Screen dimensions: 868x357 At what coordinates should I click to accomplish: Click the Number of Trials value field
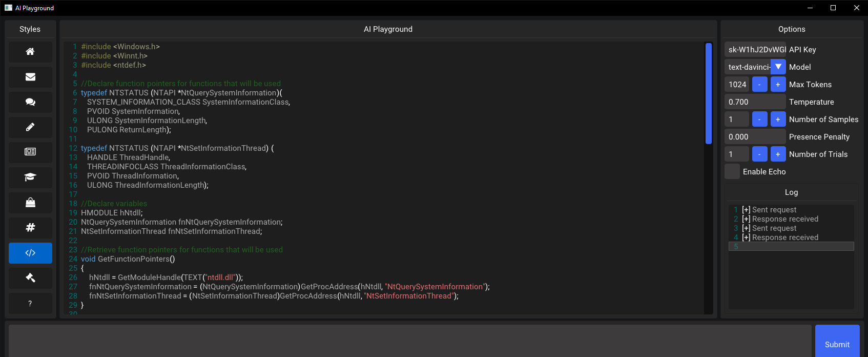pyautogui.click(x=737, y=154)
